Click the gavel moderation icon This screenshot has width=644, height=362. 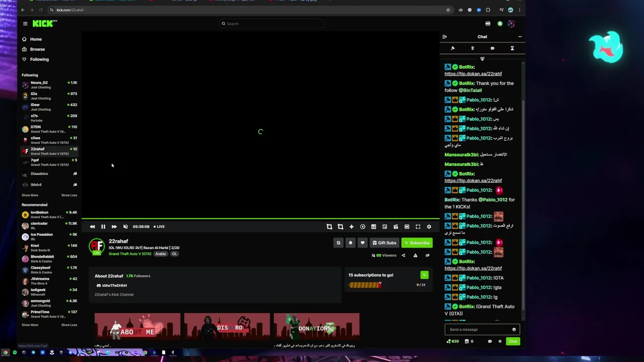click(x=452, y=48)
